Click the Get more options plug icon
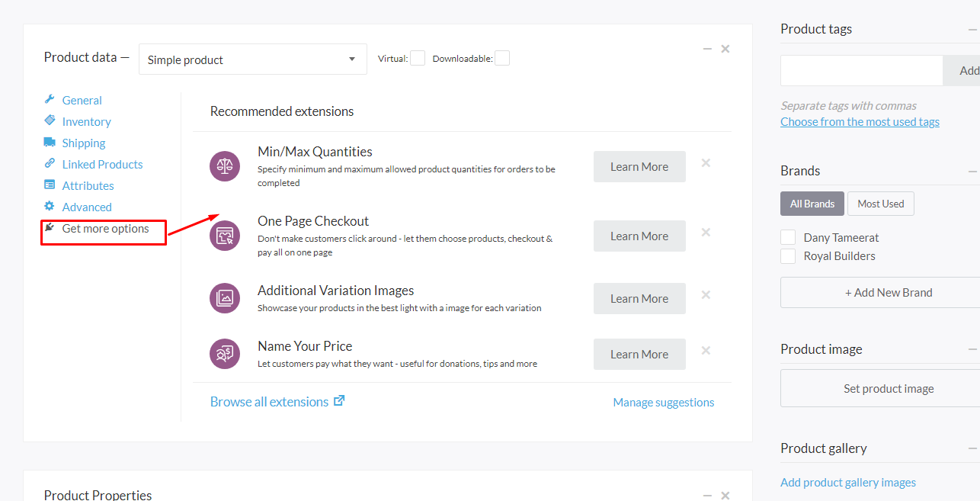The image size is (980, 501). [x=50, y=227]
